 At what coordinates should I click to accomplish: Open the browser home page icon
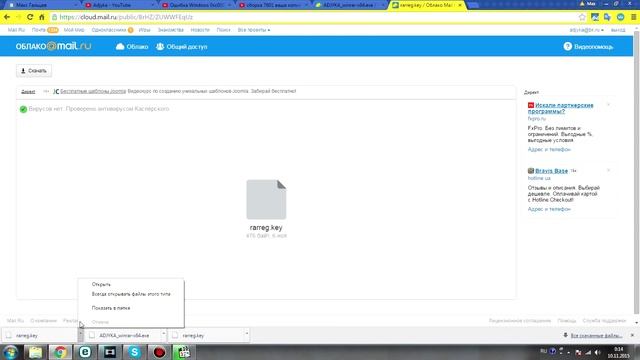(42, 17)
